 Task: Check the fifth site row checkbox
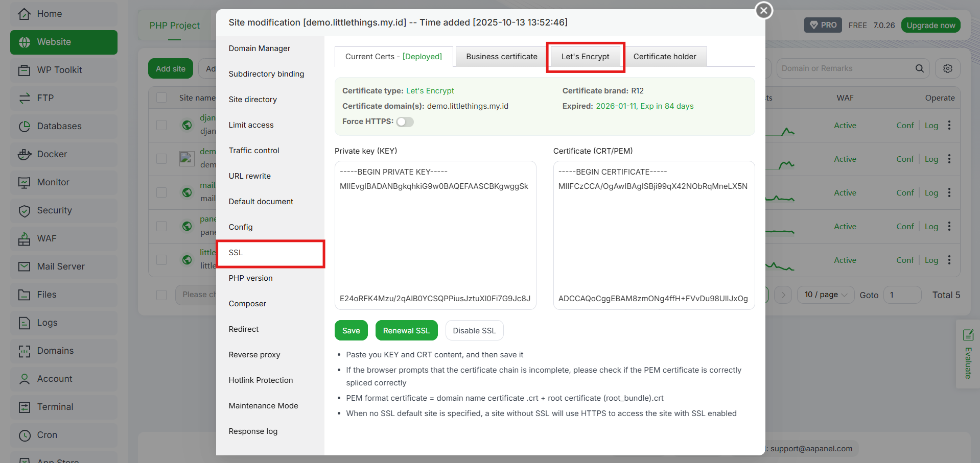click(161, 260)
